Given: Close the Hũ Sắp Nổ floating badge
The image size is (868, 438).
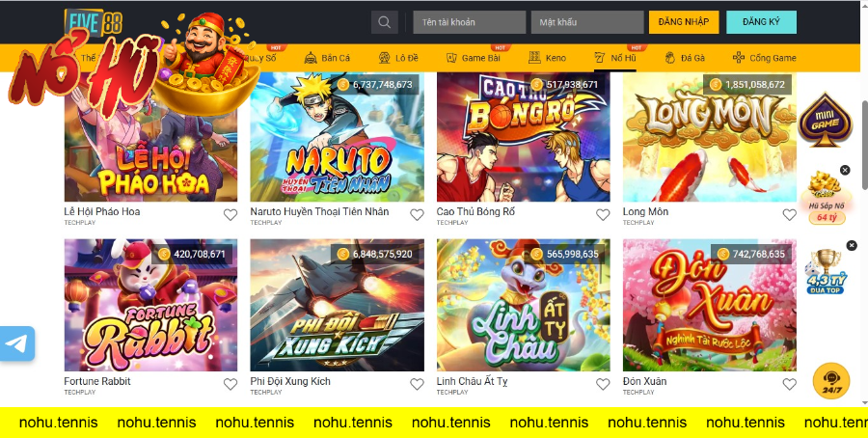Looking at the screenshot, I should coord(845,170).
